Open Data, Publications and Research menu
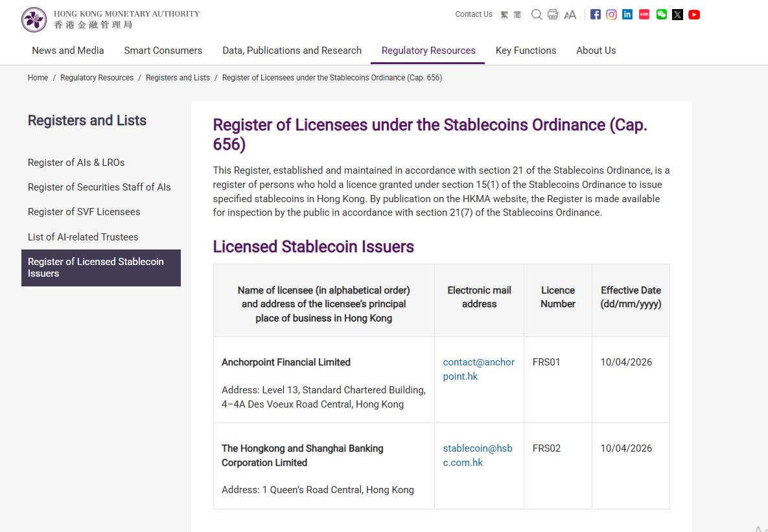The width and height of the screenshot is (768, 532). (292, 51)
